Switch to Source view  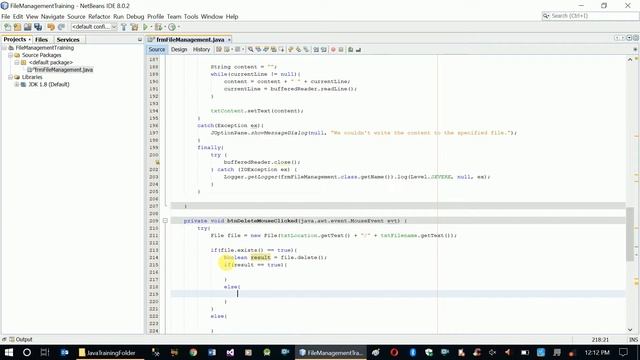point(157,49)
